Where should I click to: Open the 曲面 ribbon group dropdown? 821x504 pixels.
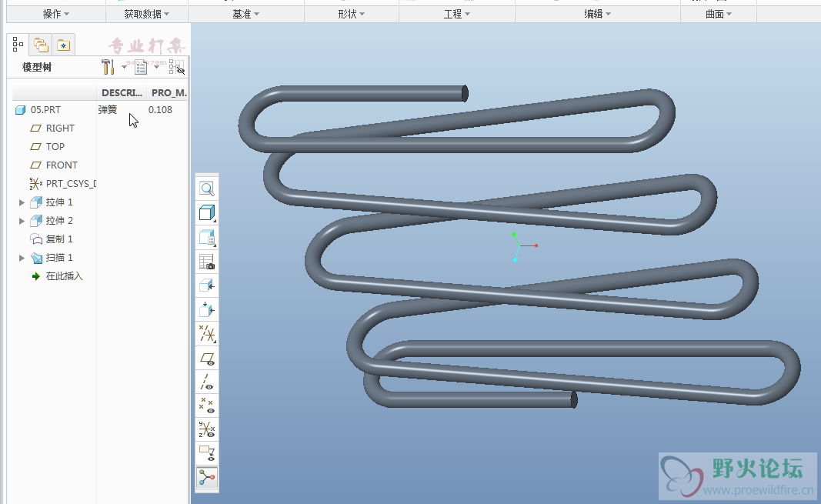[719, 14]
